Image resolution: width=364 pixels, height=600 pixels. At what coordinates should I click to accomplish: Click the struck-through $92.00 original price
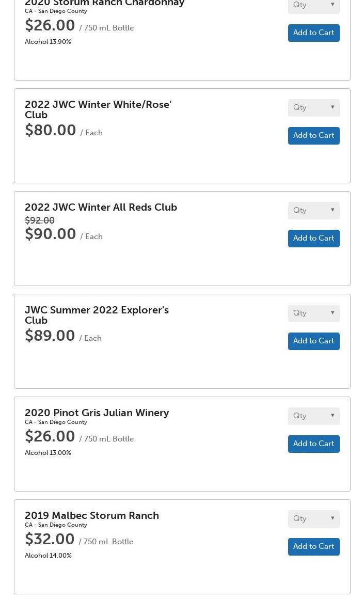click(x=40, y=220)
